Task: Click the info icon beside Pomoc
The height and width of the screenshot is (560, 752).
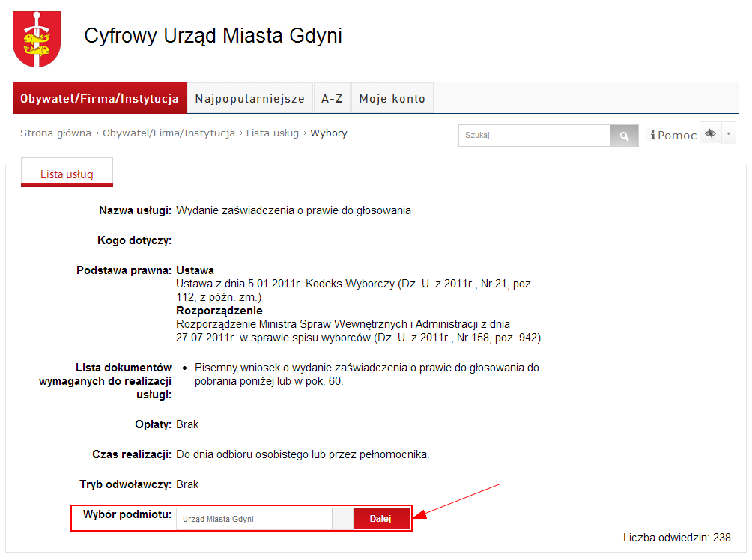Action: click(652, 136)
